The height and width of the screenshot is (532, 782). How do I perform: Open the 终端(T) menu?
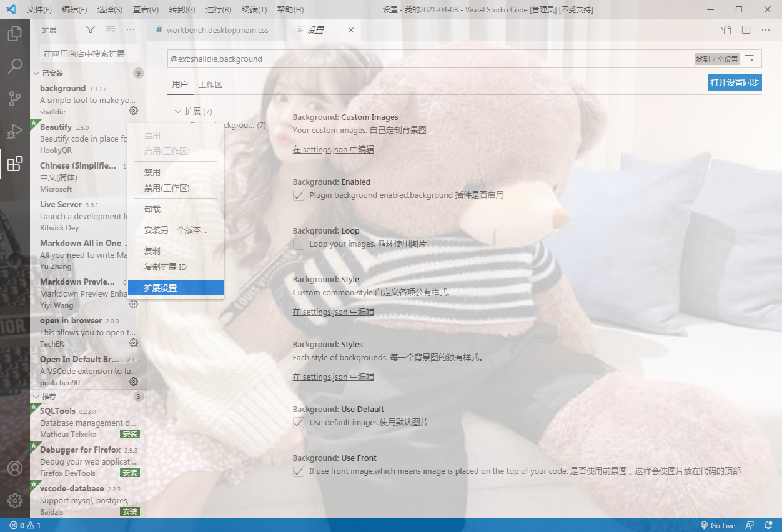click(254, 10)
